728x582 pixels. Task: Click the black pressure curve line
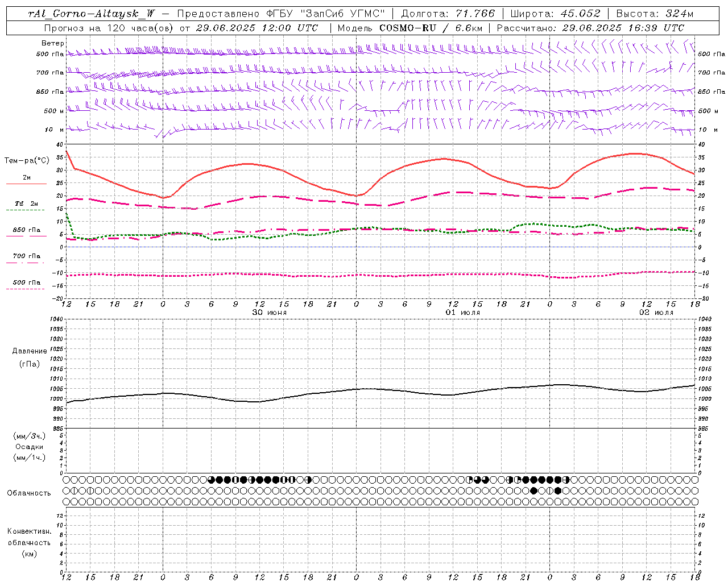[380, 389]
